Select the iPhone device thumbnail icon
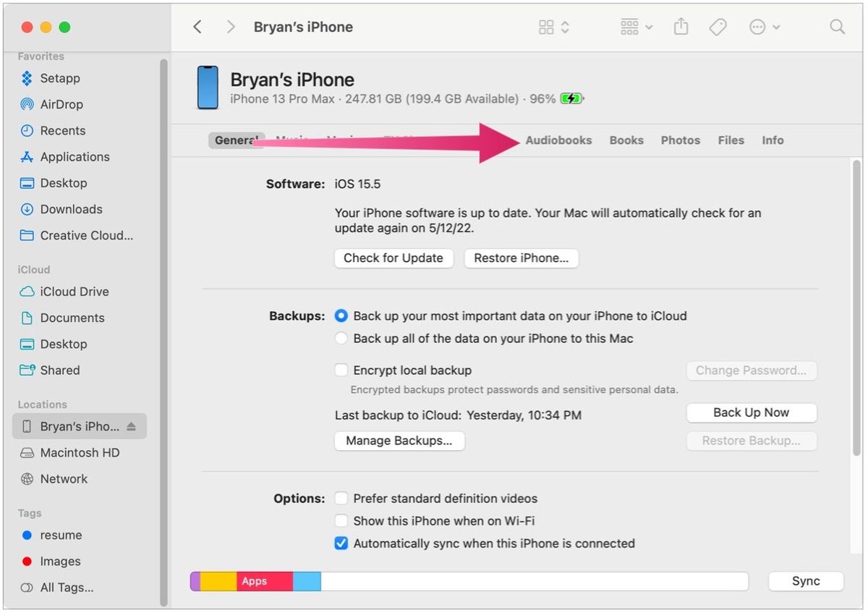This screenshot has height=613, width=868. click(x=208, y=88)
